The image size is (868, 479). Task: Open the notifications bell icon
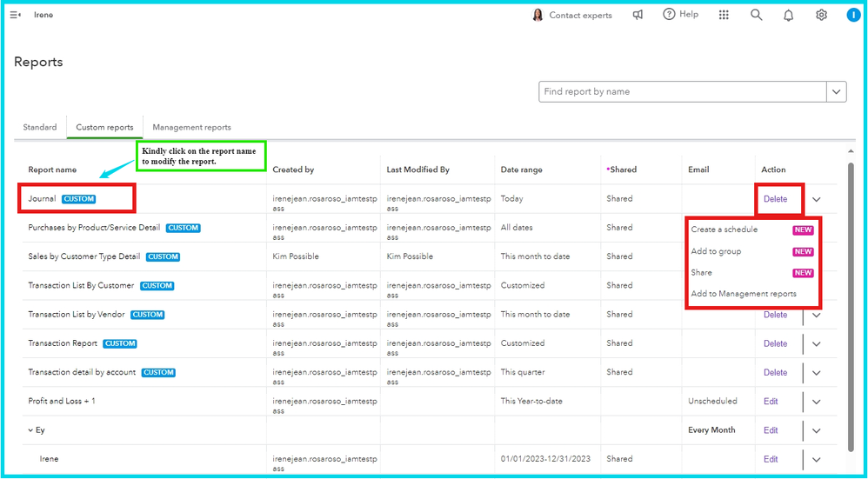click(x=788, y=16)
